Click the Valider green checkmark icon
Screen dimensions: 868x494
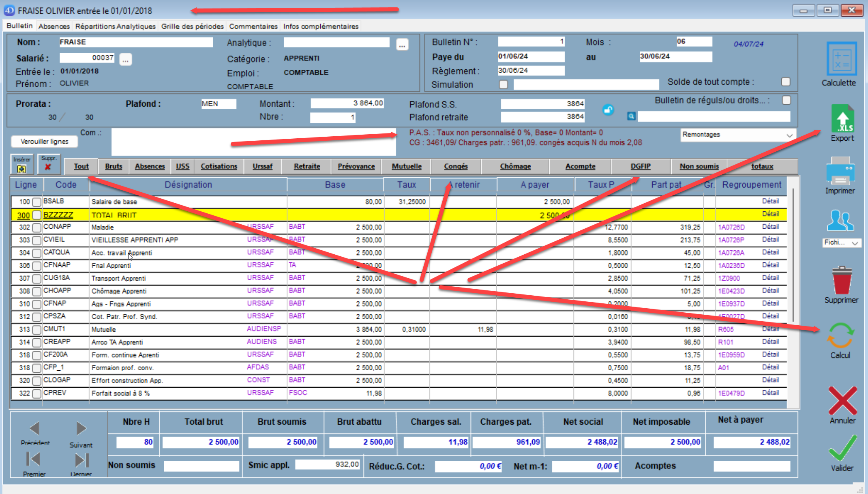(x=842, y=448)
